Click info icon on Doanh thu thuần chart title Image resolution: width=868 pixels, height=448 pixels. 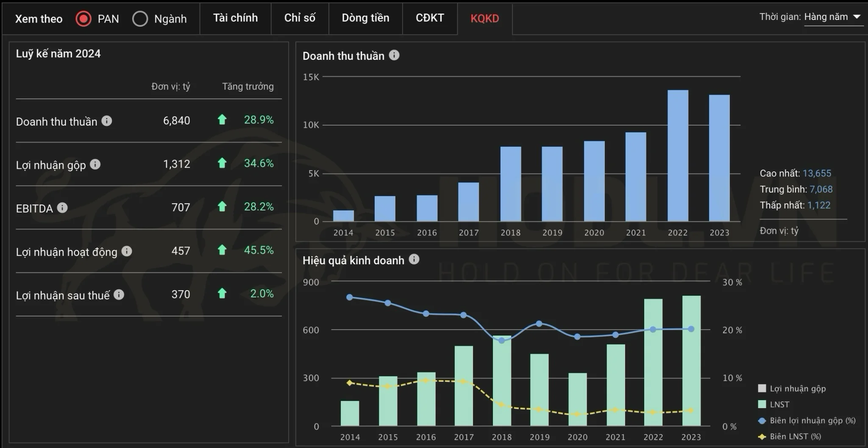click(394, 55)
